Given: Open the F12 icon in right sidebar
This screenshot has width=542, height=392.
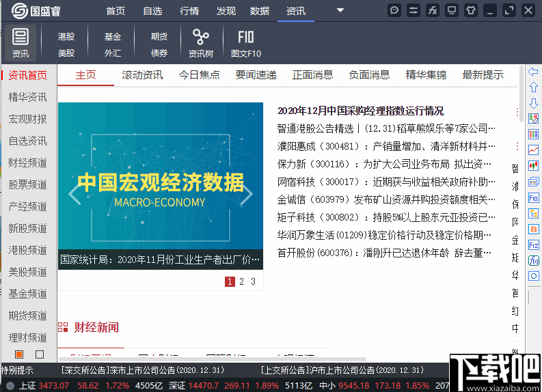Looking at the screenshot, I should [x=533, y=245].
